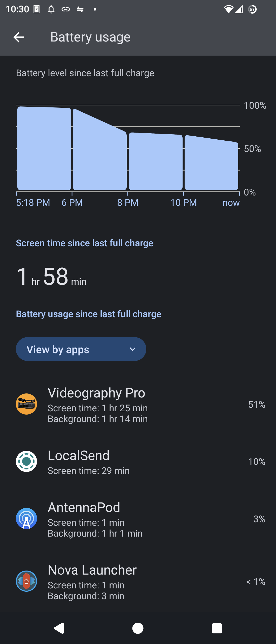
Task: Open Videography Pro battery details
Action: 138,405
